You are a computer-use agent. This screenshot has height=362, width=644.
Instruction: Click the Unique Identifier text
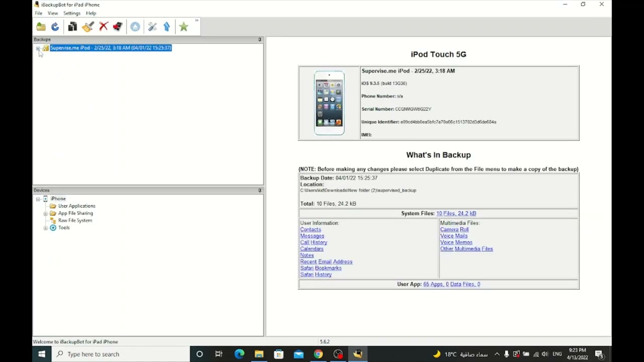pos(429,122)
